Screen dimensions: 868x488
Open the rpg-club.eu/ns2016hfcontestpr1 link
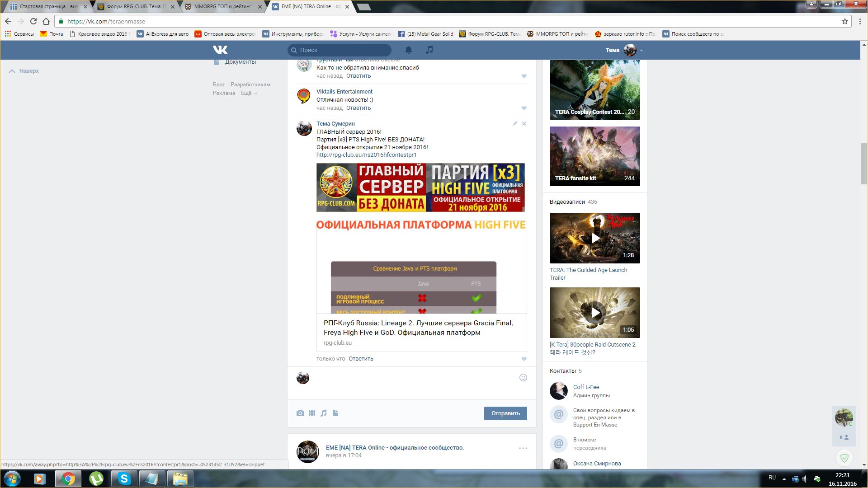pyautogui.click(x=367, y=155)
